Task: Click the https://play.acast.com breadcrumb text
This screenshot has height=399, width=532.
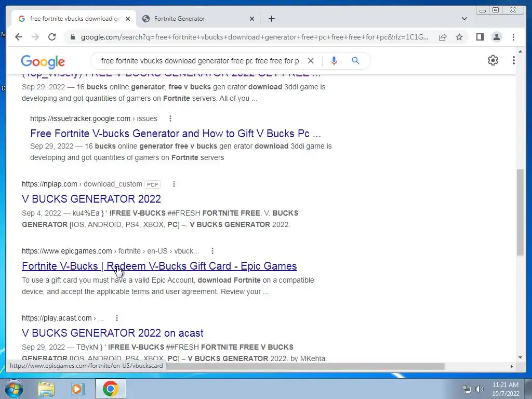Action: tap(63, 318)
